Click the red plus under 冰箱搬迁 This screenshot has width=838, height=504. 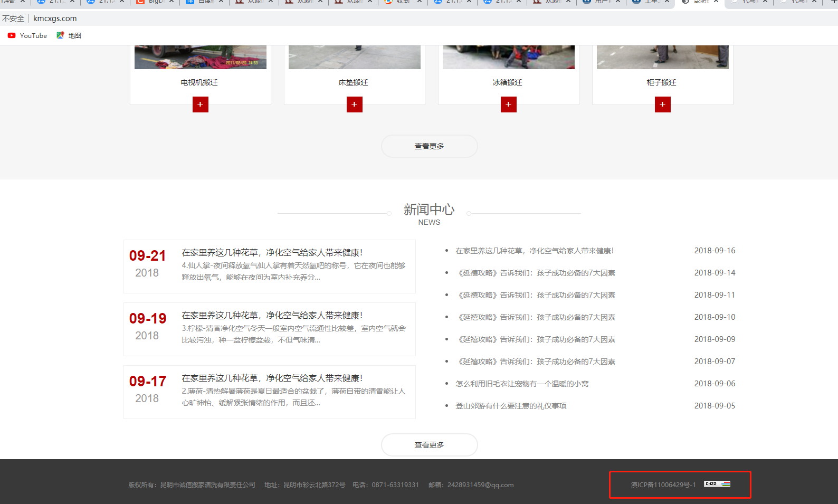pyautogui.click(x=508, y=104)
